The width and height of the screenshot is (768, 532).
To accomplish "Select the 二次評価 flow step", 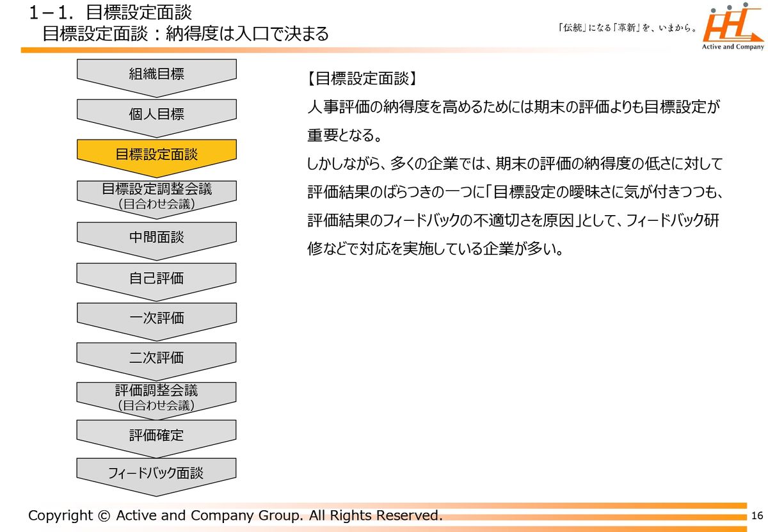I will (x=157, y=357).
